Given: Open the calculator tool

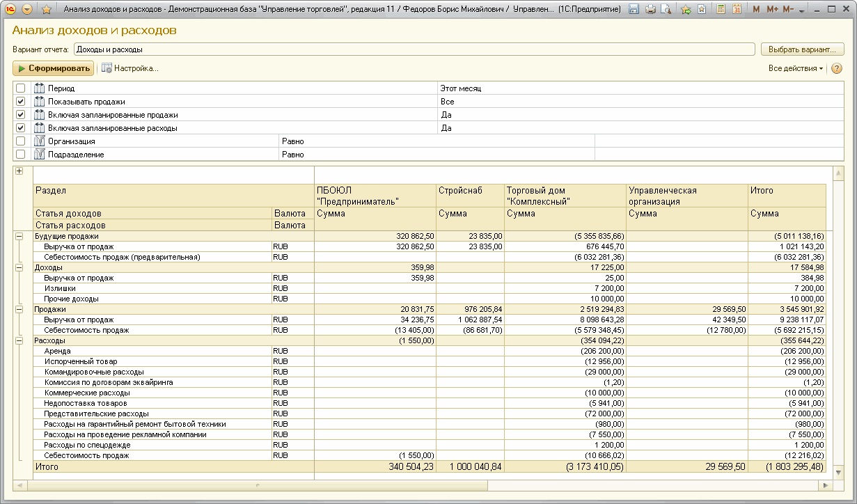Looking at the screenshot, I should [x=721, y=10].
